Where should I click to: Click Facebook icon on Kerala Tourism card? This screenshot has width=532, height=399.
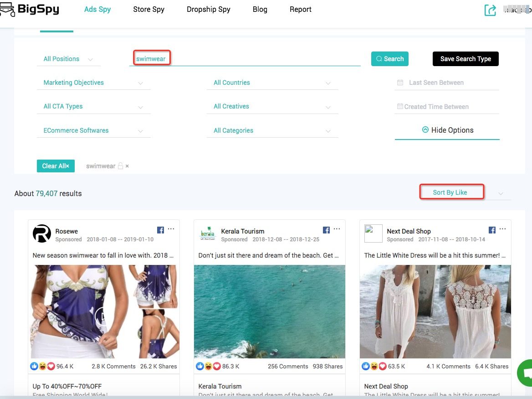(327, 230)
